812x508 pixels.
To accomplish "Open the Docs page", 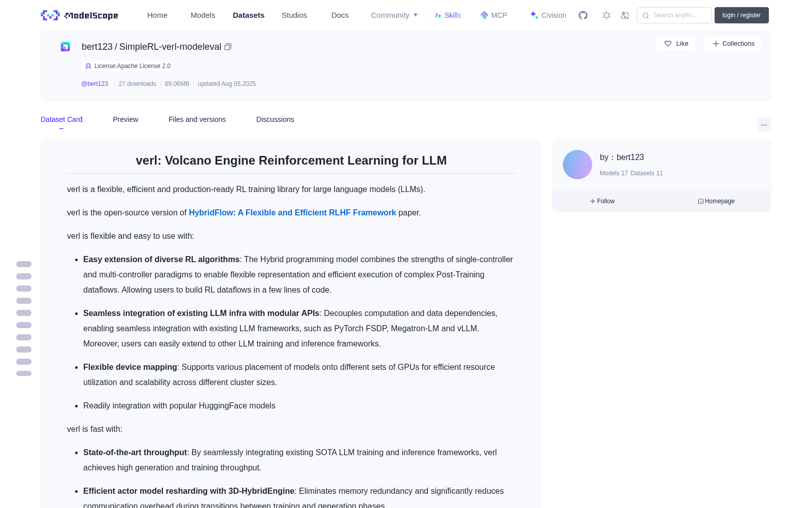I will pyautogui.click(x=340, y=15).
